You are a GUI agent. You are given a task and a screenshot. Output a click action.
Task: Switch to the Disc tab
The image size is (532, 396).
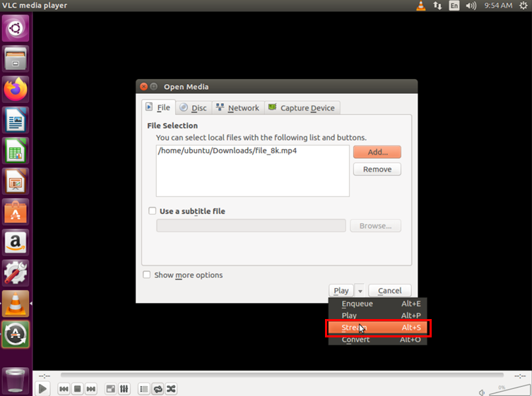click(194, 108)
